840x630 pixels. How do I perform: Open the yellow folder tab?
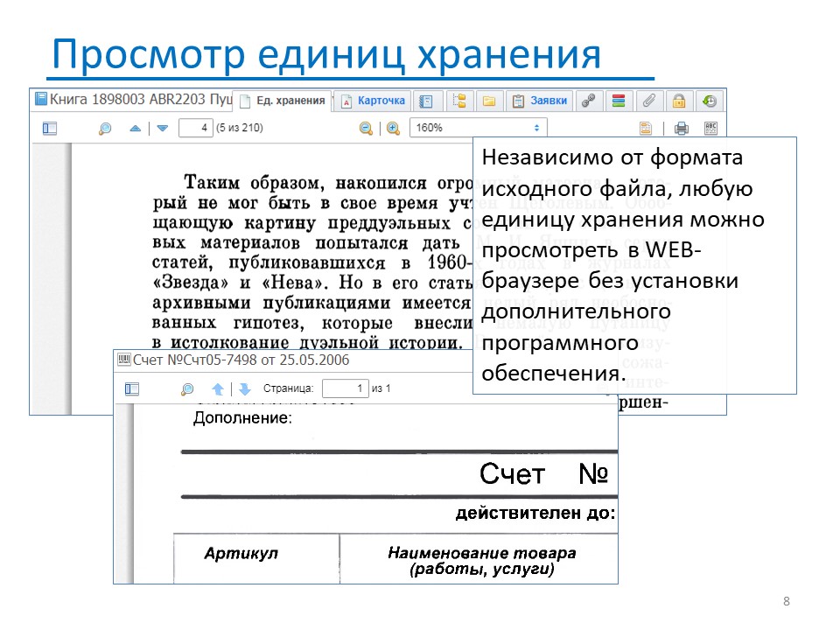coord(489,101)
